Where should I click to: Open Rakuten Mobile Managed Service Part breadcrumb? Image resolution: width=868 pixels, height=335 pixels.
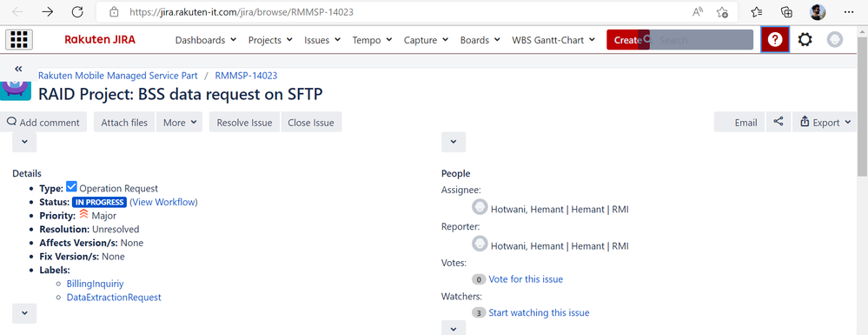click(x=118, y=76)
